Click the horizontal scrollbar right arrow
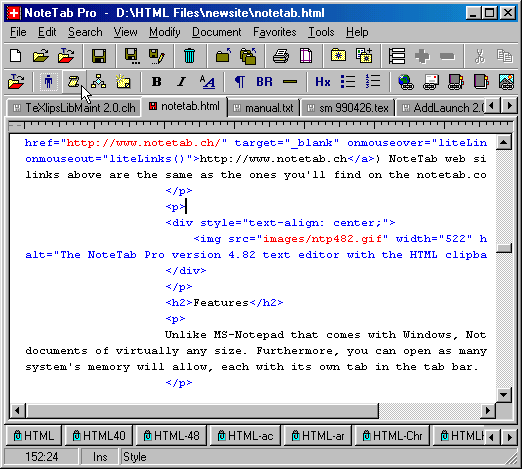 (x=488, y=410)
